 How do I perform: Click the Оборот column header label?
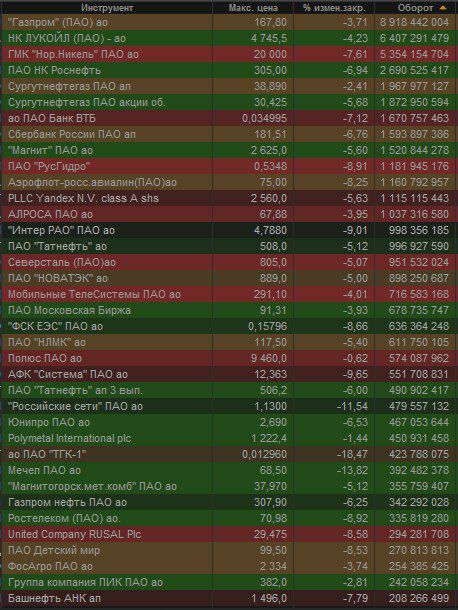(x=415, y=8)
